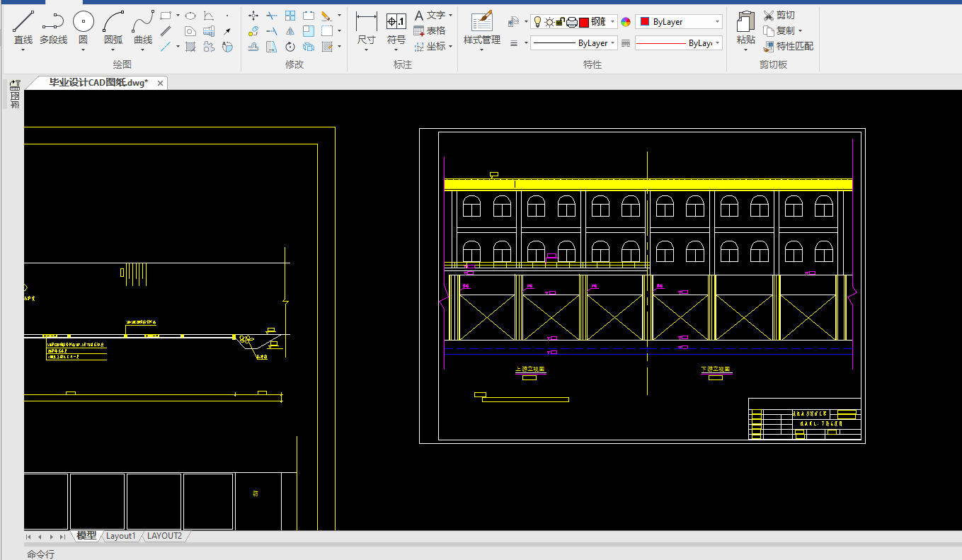Toggle the layer freeze sun icon
Viewport: 962px width, 560px height.
[549, 22]
